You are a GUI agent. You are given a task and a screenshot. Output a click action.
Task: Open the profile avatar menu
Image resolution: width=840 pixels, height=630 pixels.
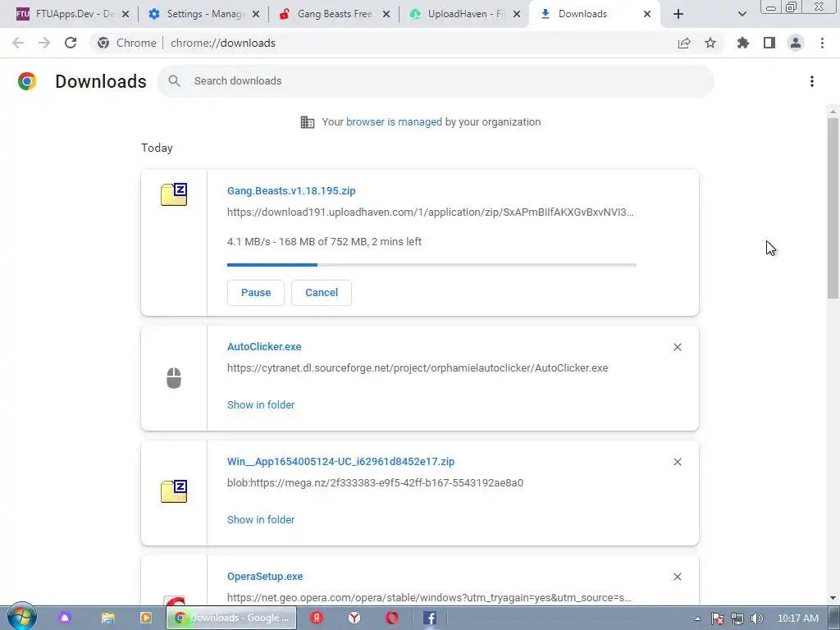(796, 43)
